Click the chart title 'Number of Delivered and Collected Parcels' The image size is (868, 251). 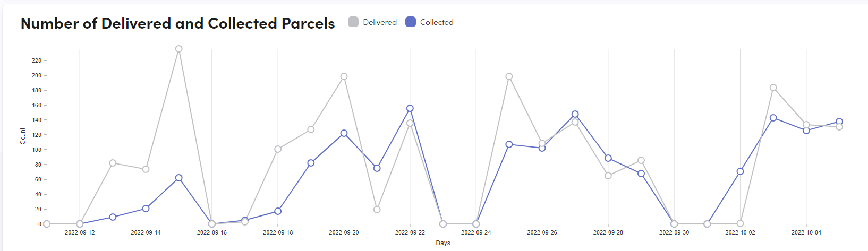[177, 23]
